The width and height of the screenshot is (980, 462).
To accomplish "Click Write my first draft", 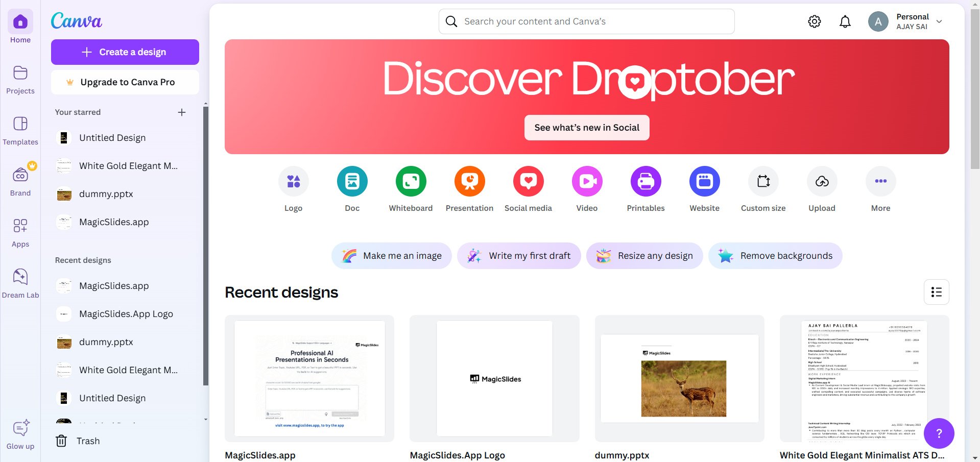I will tap(519, 256).
